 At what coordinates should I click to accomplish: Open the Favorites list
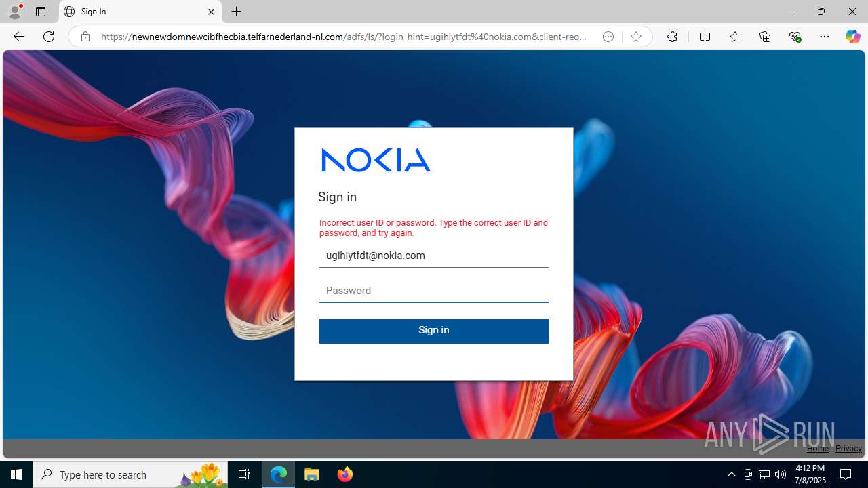pyautogui.click(x=735, y=37)
